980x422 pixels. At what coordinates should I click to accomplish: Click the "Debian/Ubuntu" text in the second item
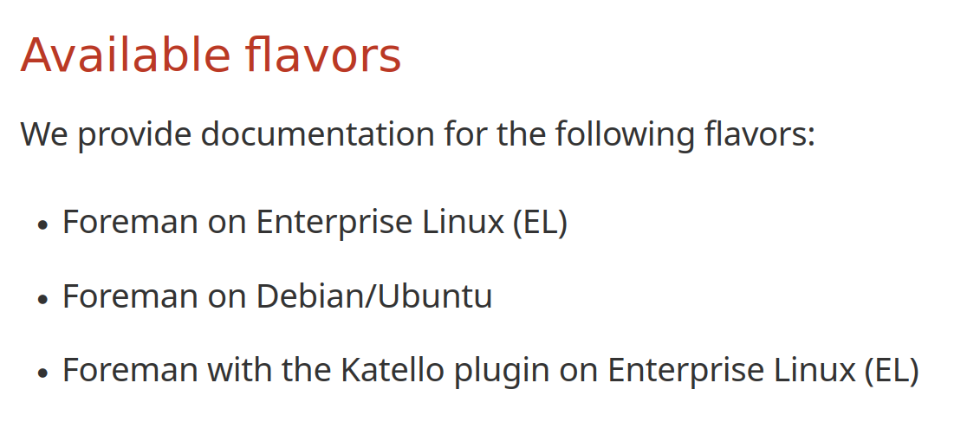point(373,295)
